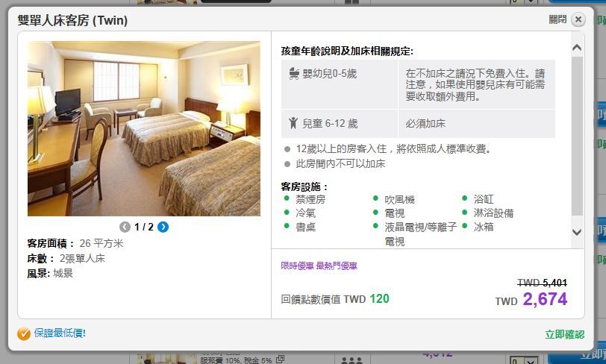
Task: Click the blue booking button at bottom right
Action: click(577, 356)
